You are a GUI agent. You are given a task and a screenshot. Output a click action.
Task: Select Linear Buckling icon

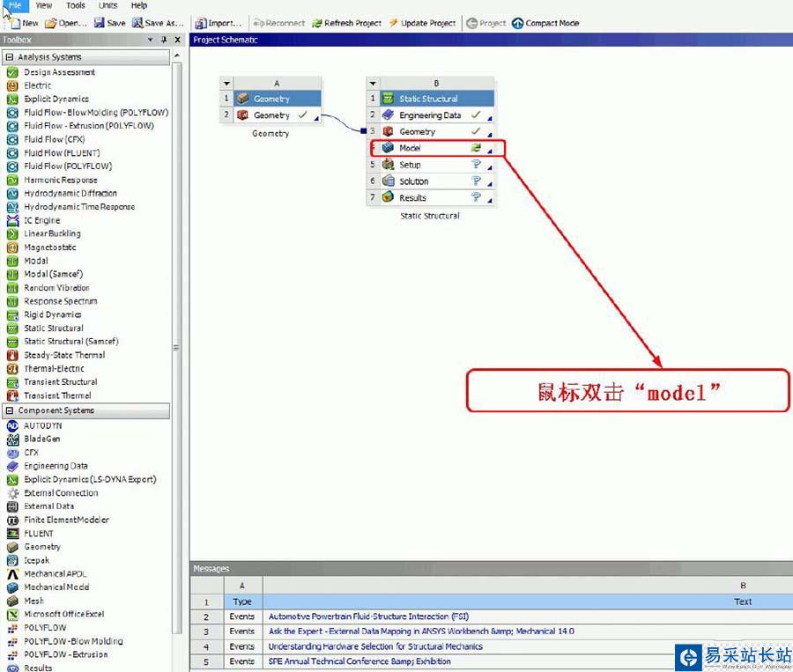click(12, 234)
